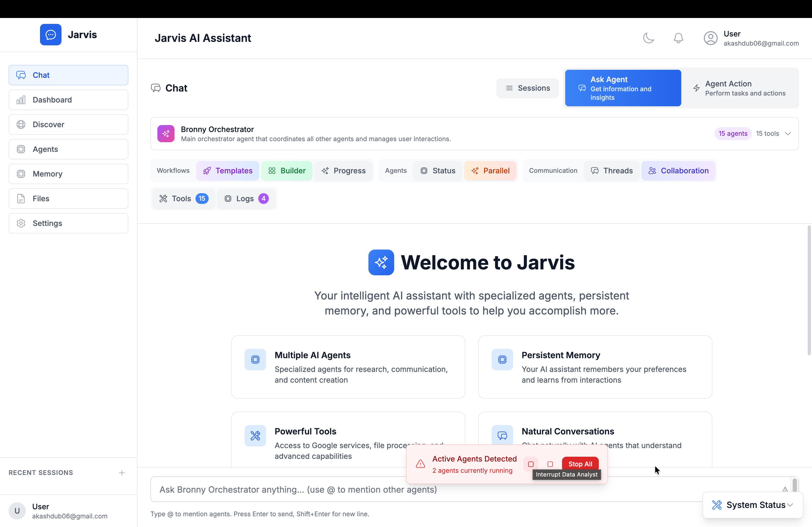The image size is (812, 527).
Task: Expand the System Status panel
Action: [x=752, y=505]
